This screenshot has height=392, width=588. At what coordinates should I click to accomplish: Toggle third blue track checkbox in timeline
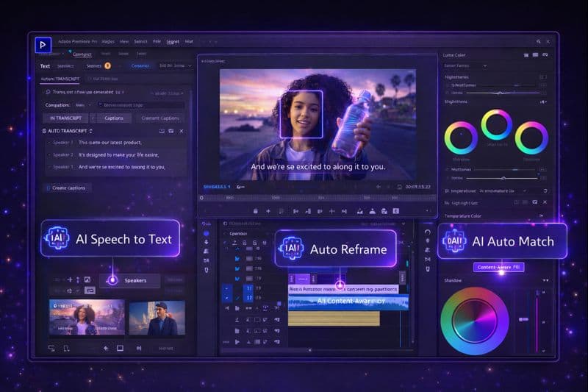pos(237,279)
